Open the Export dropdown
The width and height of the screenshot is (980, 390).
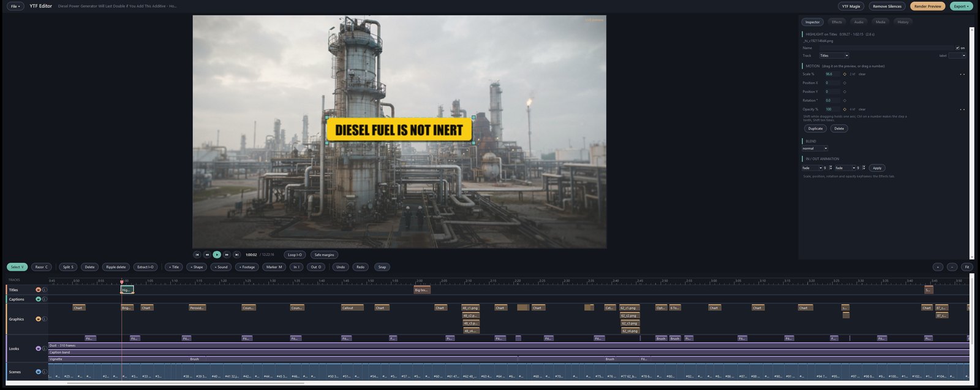(962, 6)
